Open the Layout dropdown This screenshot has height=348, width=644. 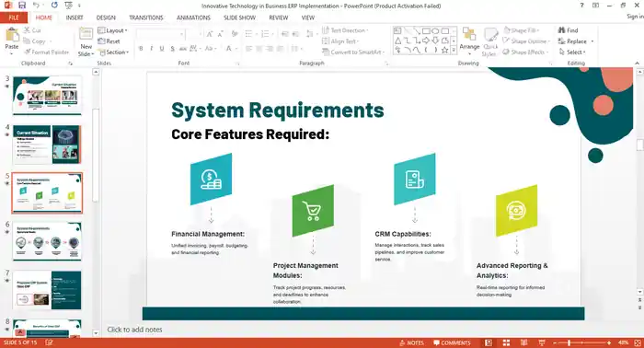[x=112, y=30]
